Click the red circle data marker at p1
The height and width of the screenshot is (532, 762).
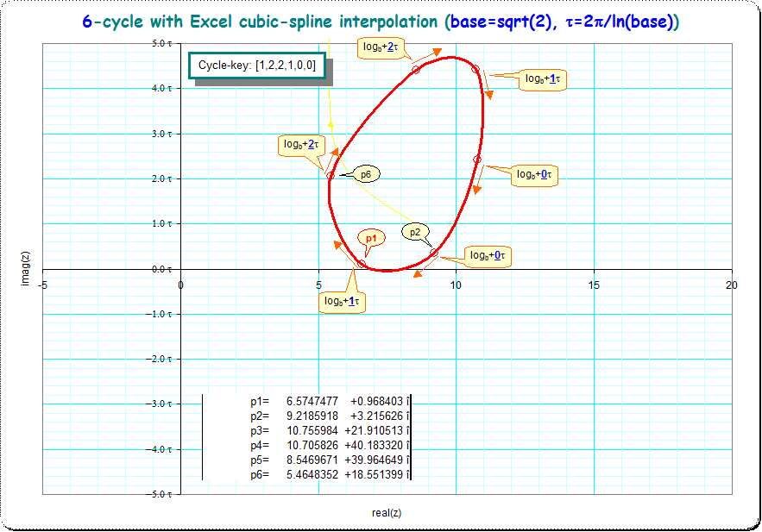(361, 264)
